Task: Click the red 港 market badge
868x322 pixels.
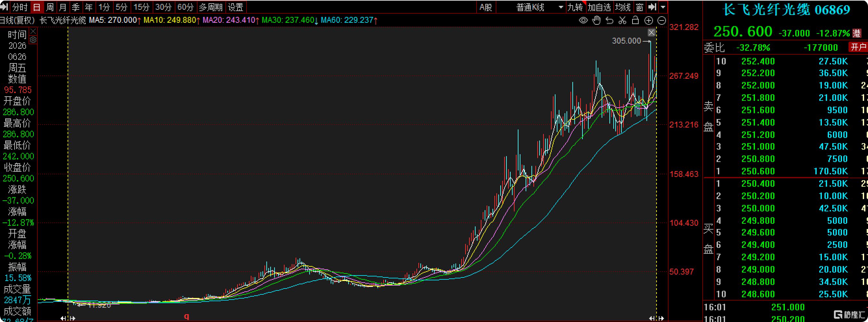Action: tap(857, 33)
